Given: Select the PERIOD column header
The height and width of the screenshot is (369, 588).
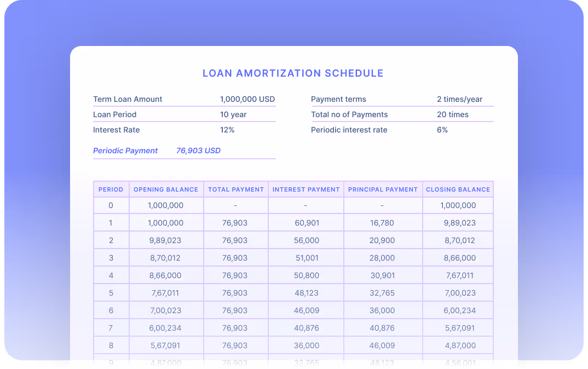Looking at the screenshot, I should pos(111,189).
